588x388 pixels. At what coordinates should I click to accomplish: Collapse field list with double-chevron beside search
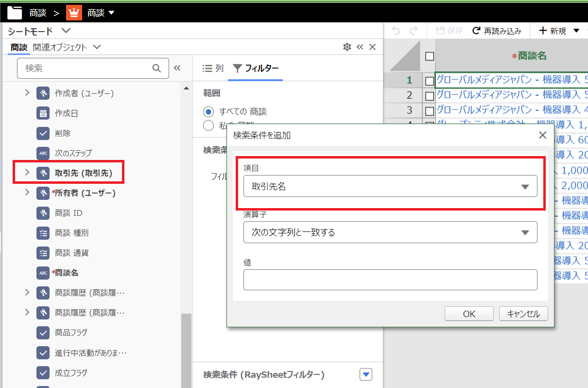pos(177,68)
